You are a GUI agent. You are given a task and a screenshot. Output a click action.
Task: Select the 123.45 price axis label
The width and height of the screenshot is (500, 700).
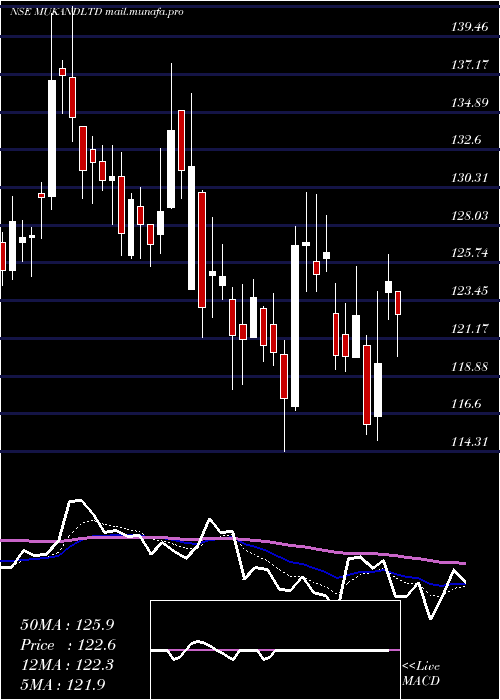point(470,291)
